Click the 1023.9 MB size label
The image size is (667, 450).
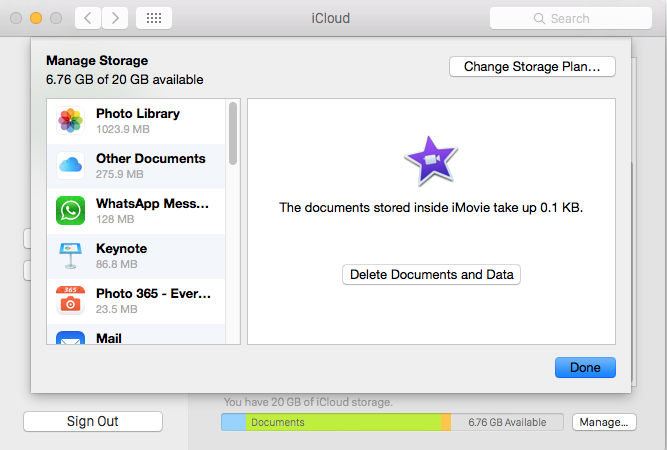click(123, 129)
